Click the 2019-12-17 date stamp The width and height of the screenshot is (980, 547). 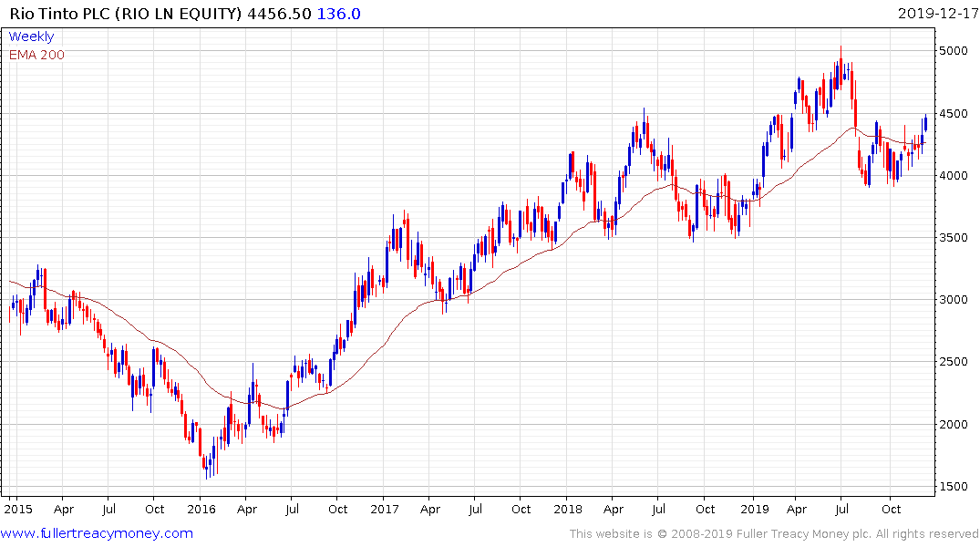pyautogui.click(x=936, y=14)
